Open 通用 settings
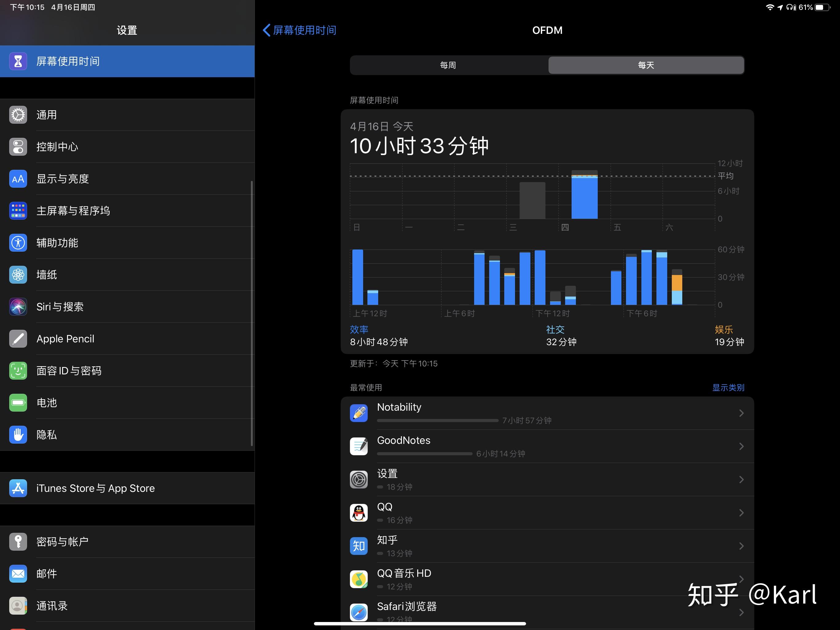840x630 pixels. (x=127, y=115)
